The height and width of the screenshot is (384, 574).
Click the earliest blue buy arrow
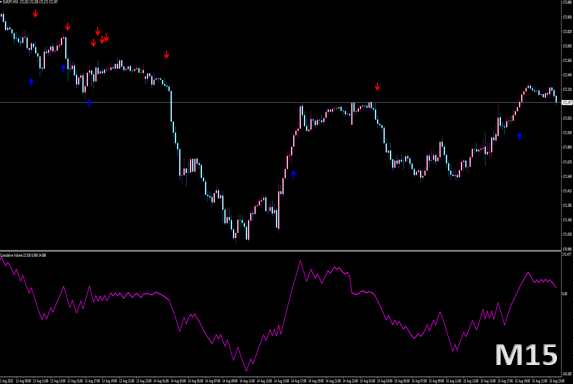[31, 82]
